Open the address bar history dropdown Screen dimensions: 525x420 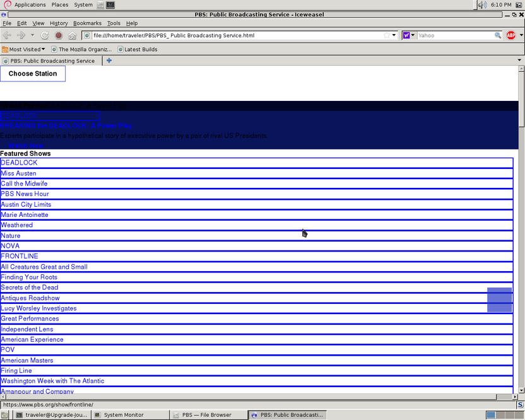(x=394, y=35)
